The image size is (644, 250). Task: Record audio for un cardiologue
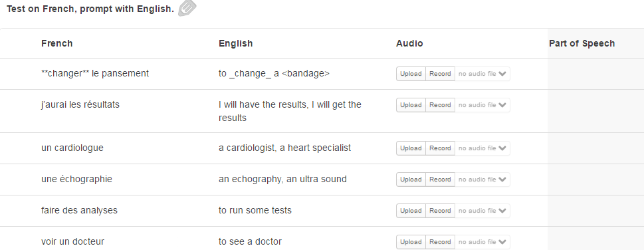pos(440,148)
